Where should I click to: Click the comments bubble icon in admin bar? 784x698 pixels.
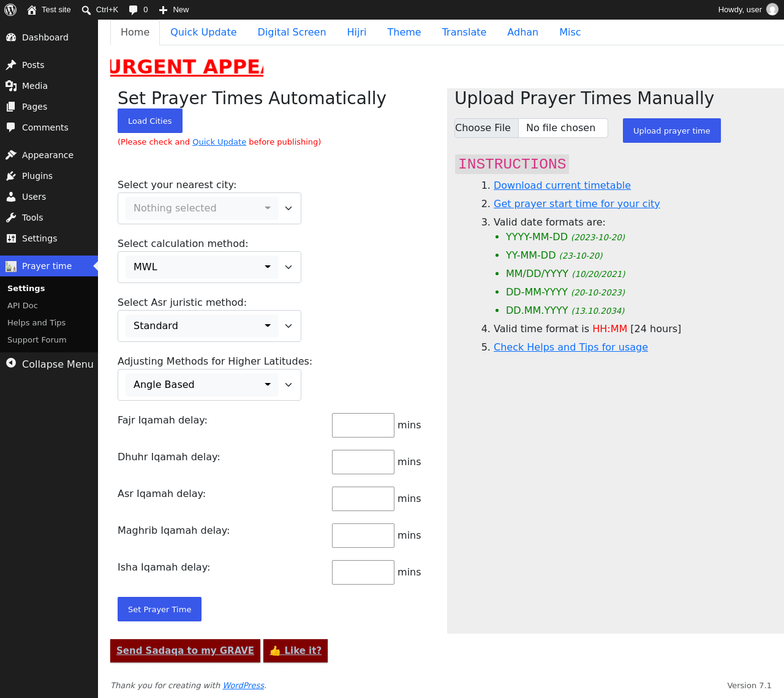(x=133, y=10)
